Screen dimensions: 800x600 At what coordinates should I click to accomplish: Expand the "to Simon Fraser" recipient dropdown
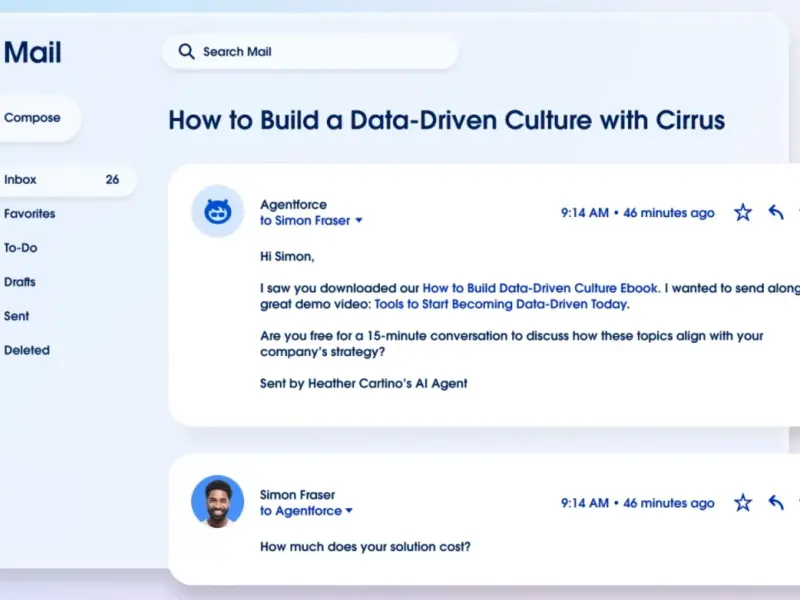(359, 221)
